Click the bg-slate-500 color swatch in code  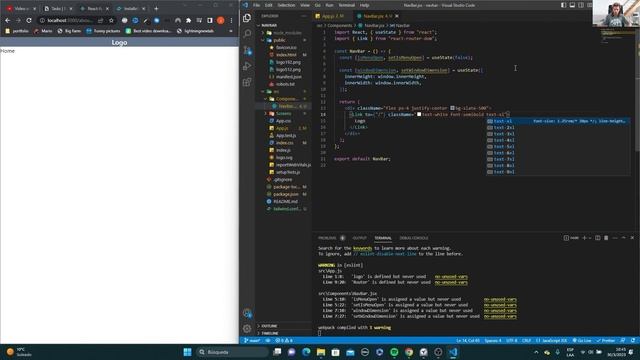pyautogui.click(x=452, y=108)
